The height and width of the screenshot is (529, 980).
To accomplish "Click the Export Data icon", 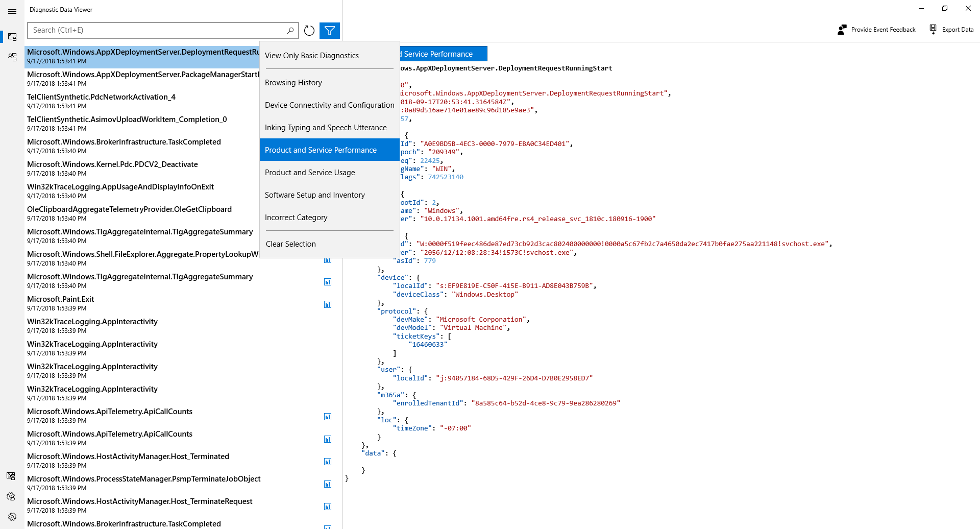I will pyautogui.click(x=933, y=30).
